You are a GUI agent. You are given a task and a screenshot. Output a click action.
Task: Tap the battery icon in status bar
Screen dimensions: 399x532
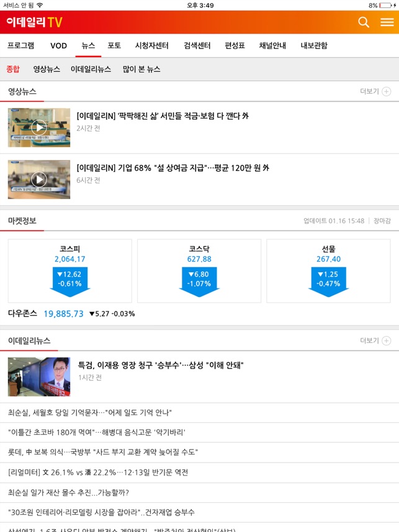click(x=386, y=5)
